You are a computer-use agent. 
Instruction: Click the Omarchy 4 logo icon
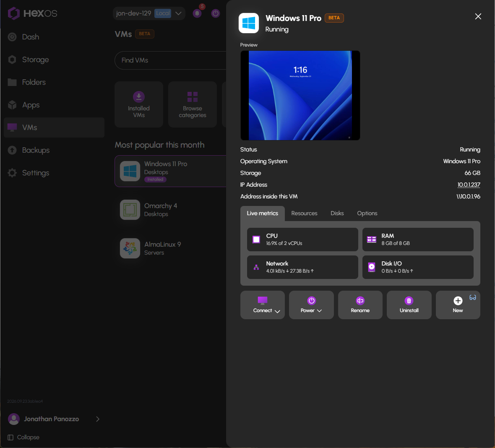[130, 210]
